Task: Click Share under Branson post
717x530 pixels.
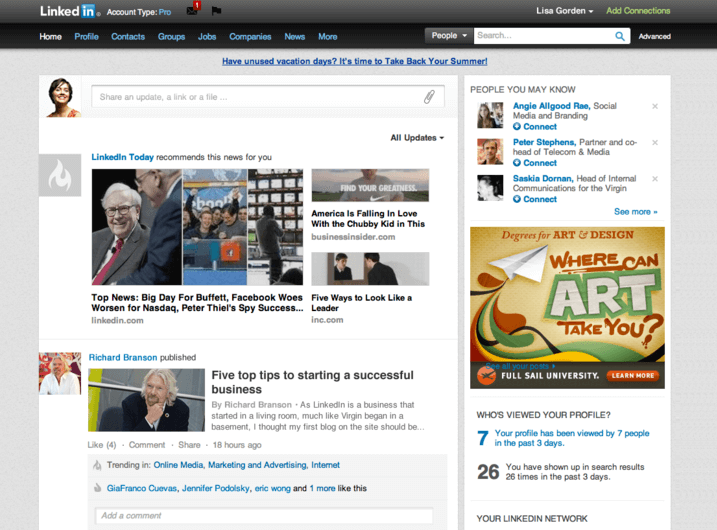Action: coord(189,445)
